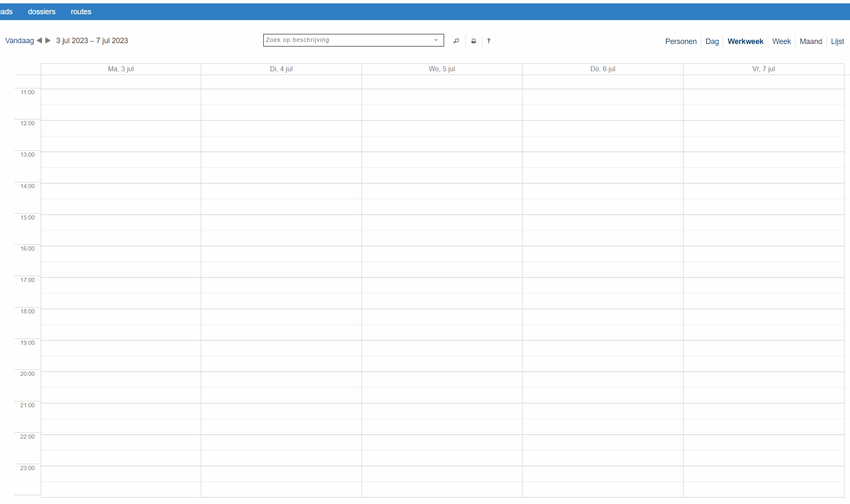The width and height of the screenshot is (850, 504).
Task: Open the dossiers menu
Action: [42, 12]
